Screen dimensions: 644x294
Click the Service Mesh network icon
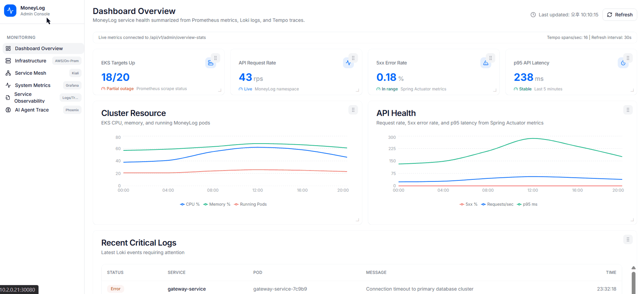click(8, 73)
